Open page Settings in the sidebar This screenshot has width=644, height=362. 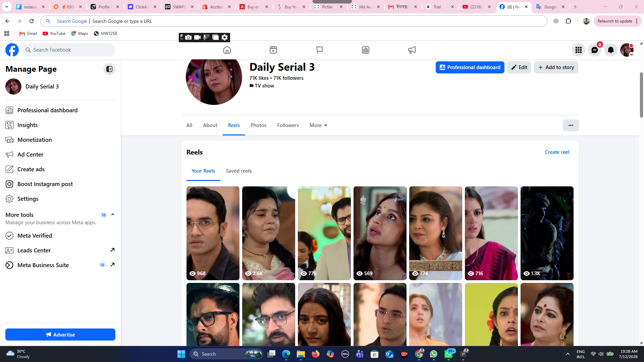[x=60, y=199]
